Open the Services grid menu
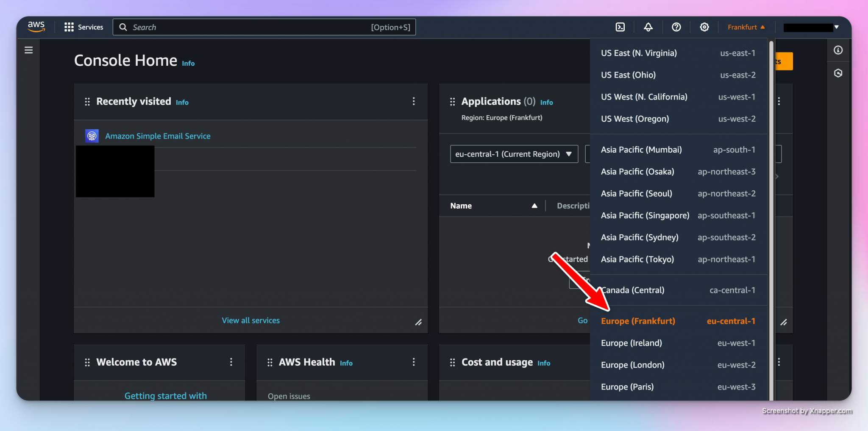Screen dimensions: 868x431 (83, 27)
